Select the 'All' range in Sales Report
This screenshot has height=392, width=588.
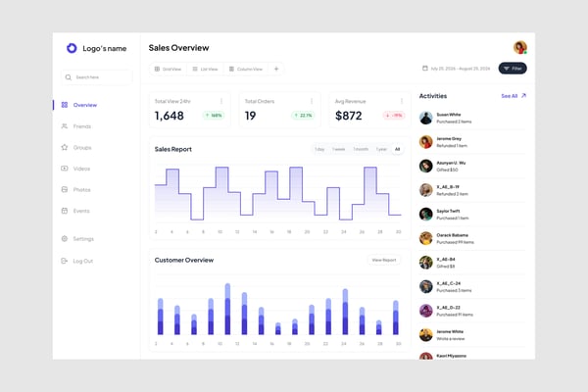(x=398, y=149)
